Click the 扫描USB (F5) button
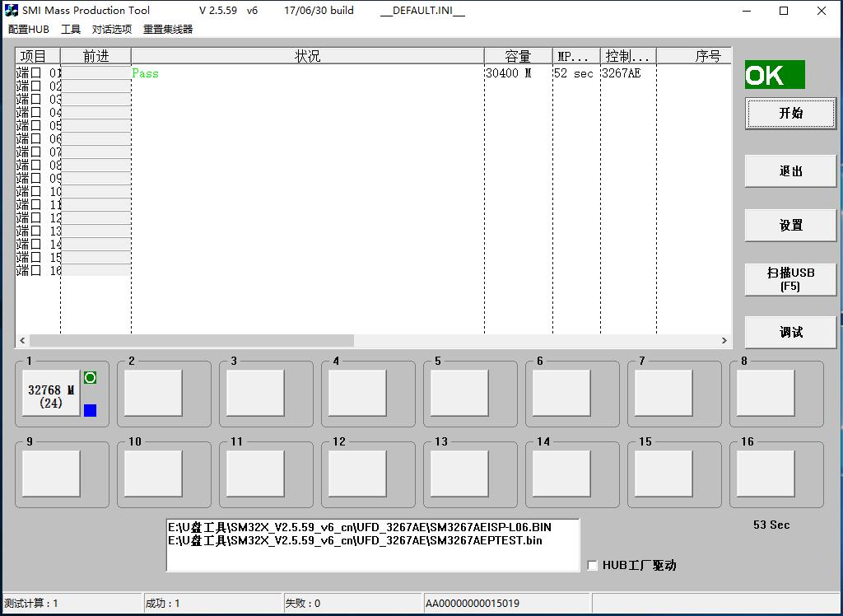The image size is (843, 616). tap(789, 279)
